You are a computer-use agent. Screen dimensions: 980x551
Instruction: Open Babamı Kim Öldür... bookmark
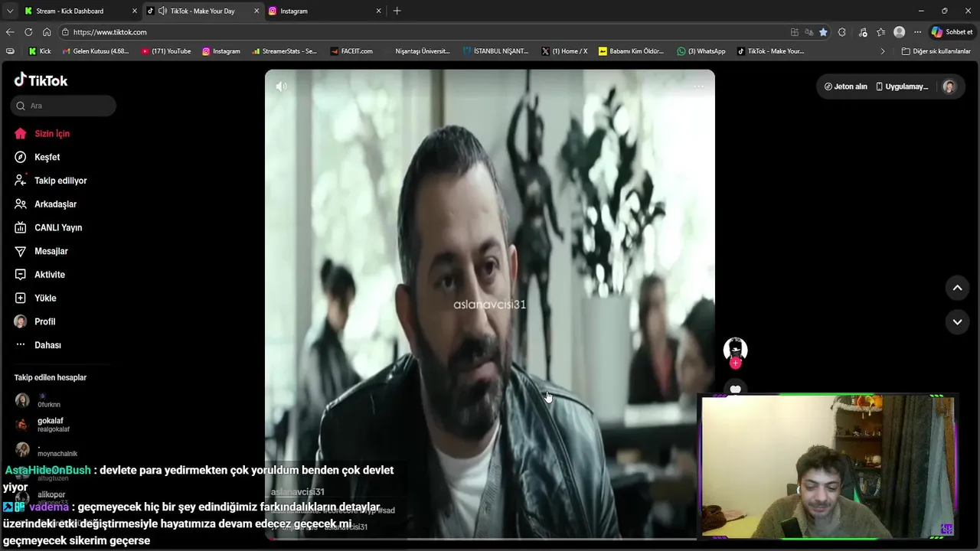631,51
